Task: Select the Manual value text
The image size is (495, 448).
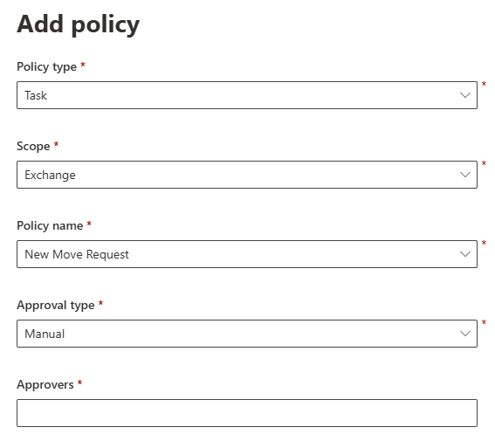Action: [x=45, y=334]
